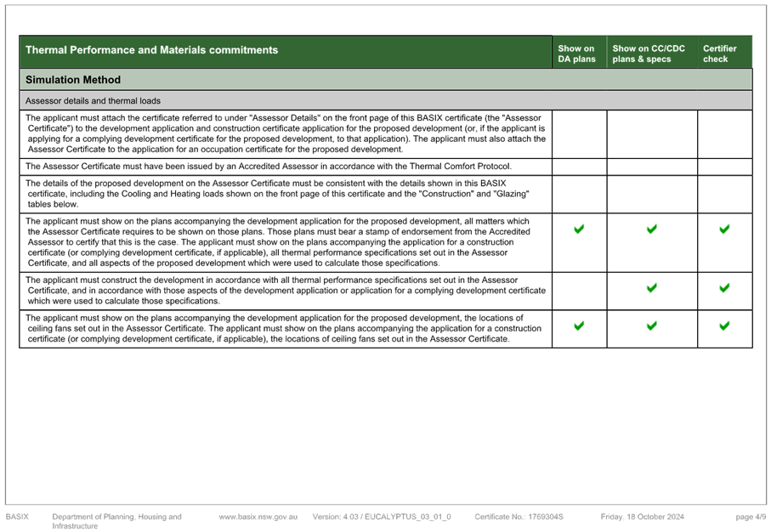Click the 'Show on DA plans' column header
771x532 pixels.
click(577, 54)
